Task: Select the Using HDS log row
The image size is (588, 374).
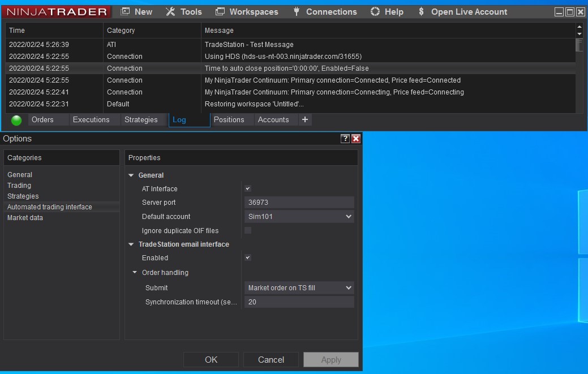Action: (x=291, y=57)
